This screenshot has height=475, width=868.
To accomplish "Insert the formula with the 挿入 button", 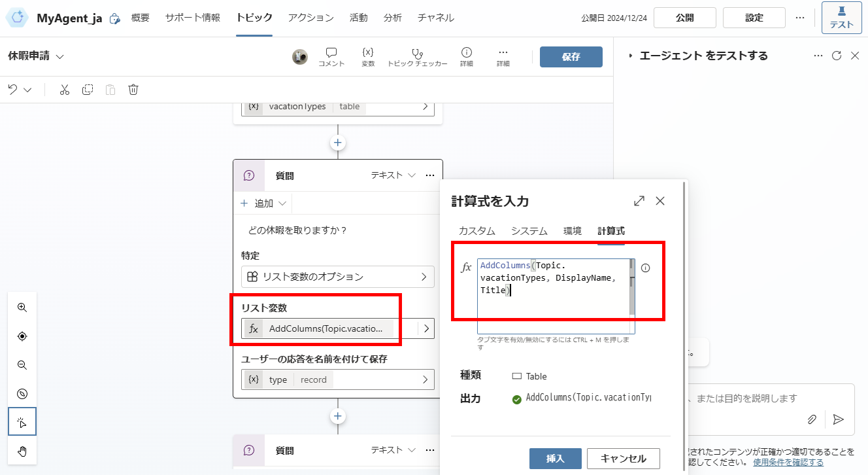I will click(x=555, y=459).
